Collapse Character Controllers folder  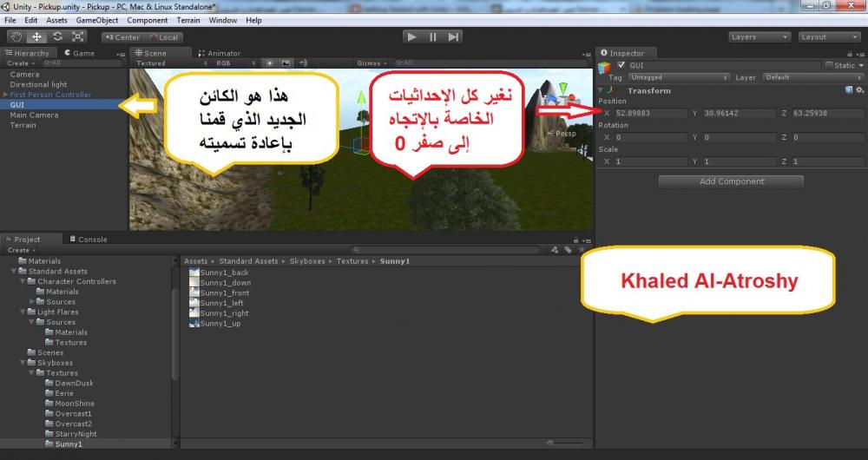pos(23,281)
